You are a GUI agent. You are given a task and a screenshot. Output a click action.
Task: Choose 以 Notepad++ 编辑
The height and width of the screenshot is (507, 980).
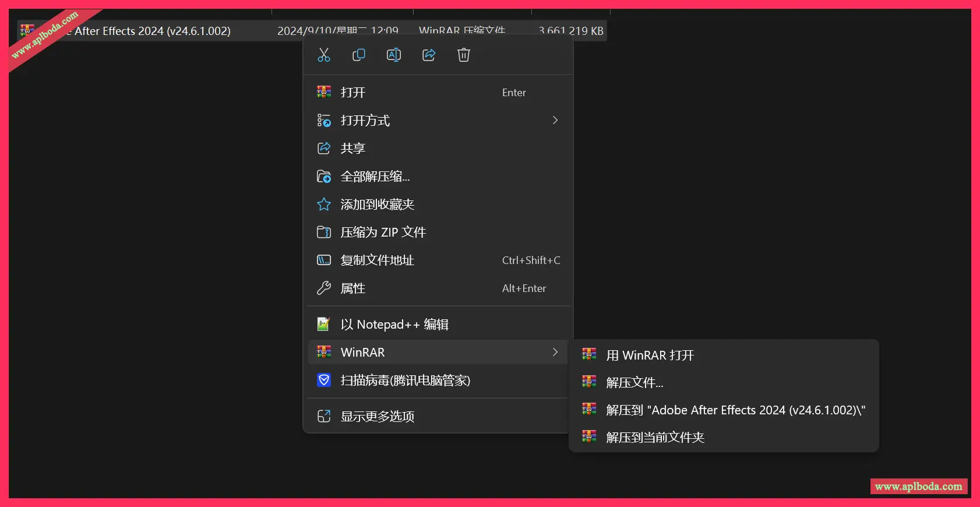click(438, 324)
